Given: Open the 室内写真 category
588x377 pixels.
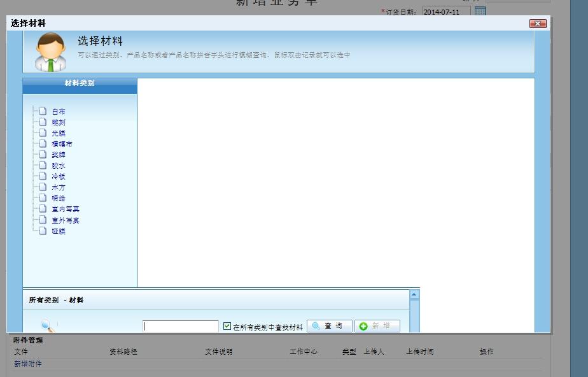Looking at the screenshot, I should [x=66, y=209].
